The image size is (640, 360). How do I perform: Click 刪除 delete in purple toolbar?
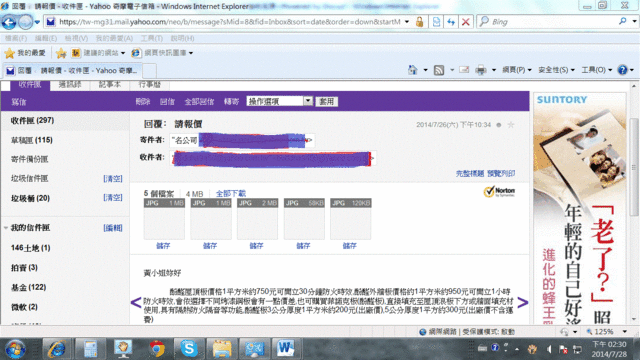[x=143, y=102]
